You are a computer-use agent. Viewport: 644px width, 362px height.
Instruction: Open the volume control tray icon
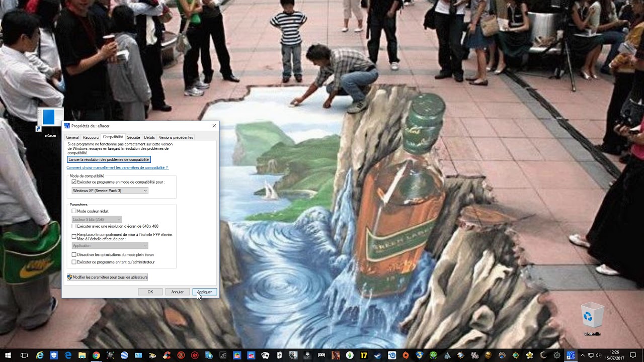click(599, 355)
